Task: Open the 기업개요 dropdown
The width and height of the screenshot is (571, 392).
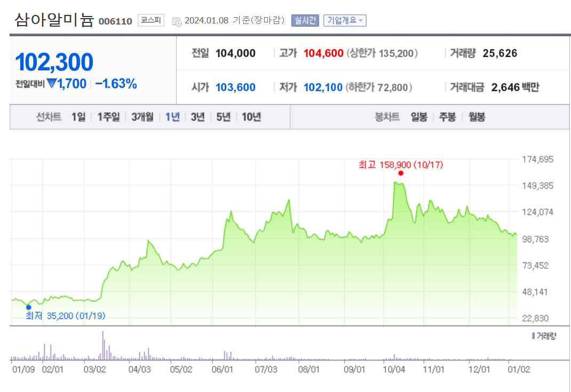Action: coord(345,20)
